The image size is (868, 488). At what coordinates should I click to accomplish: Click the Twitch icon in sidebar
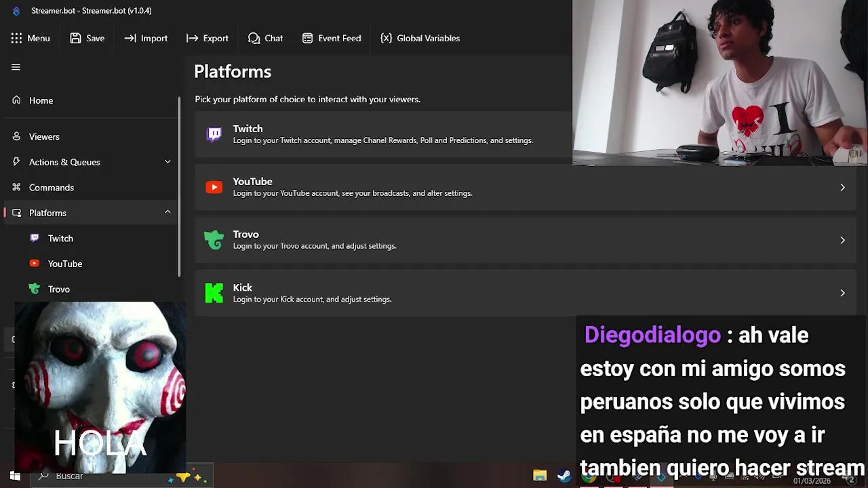(x=35, y=239)
